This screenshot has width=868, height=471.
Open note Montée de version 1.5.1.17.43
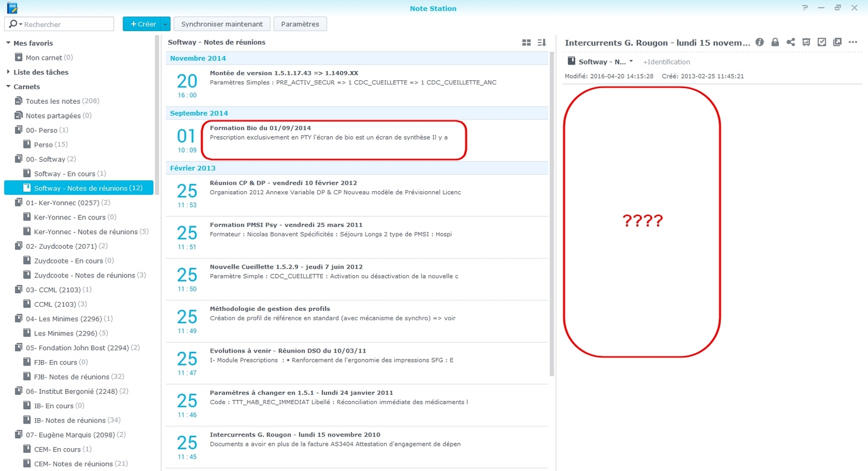tap(357, 86)
